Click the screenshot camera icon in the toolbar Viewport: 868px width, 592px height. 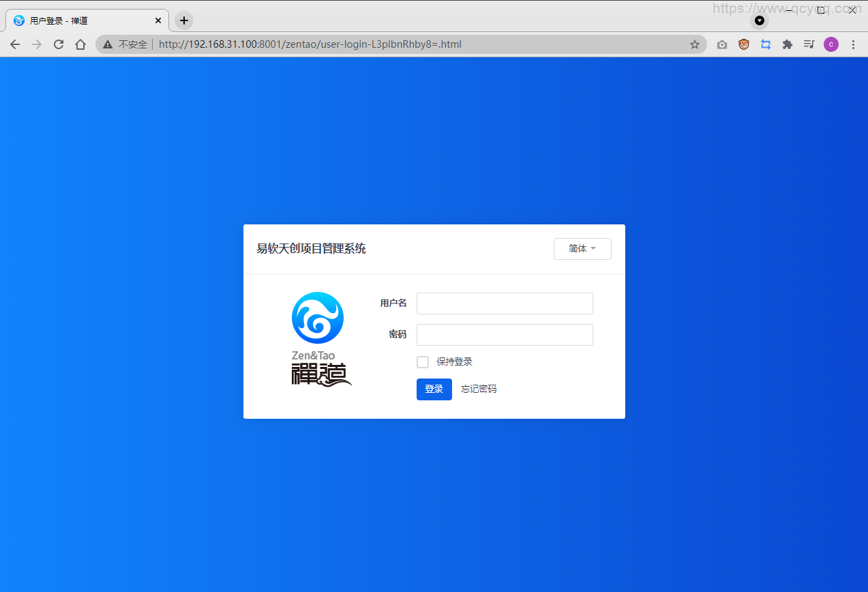coord(721,44)
